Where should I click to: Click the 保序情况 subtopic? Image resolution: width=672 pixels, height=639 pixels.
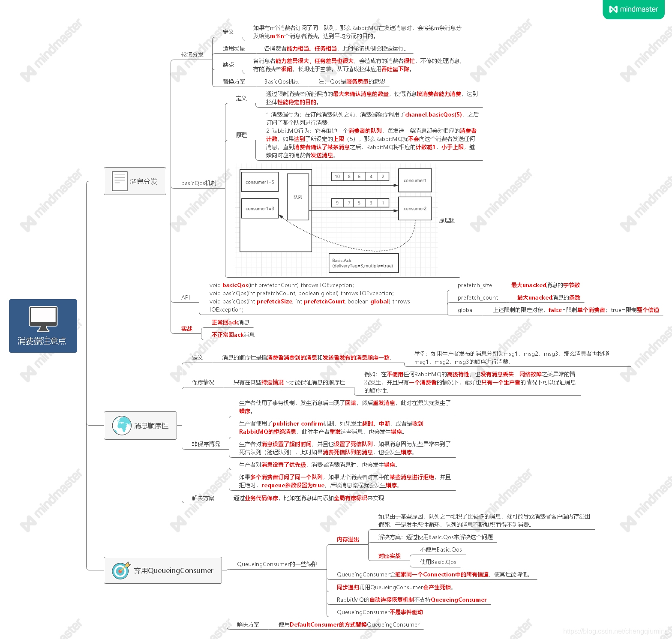203,382
